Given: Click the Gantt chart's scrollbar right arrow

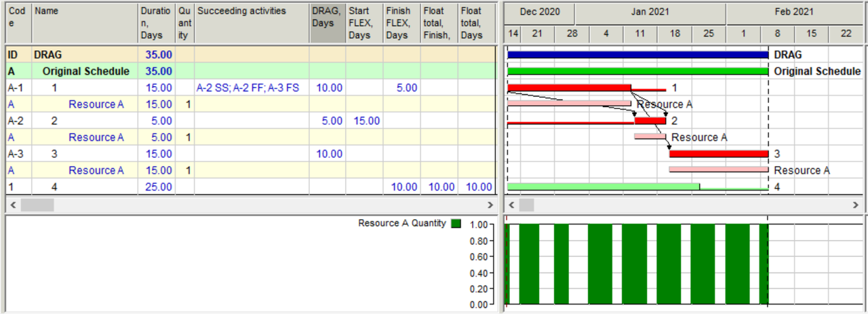Looking at the screenshot, I should click(x=856, y=204).
